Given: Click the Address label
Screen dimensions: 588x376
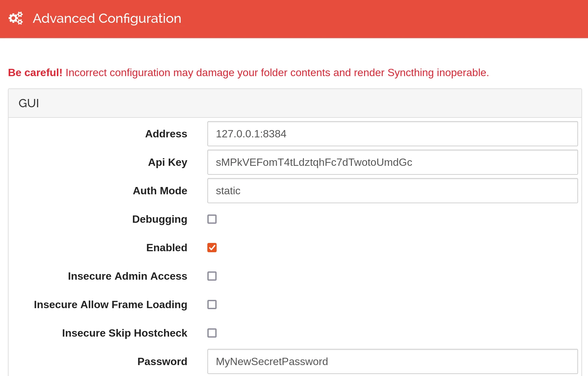Looking at the screenshot, I should point(166,134).
